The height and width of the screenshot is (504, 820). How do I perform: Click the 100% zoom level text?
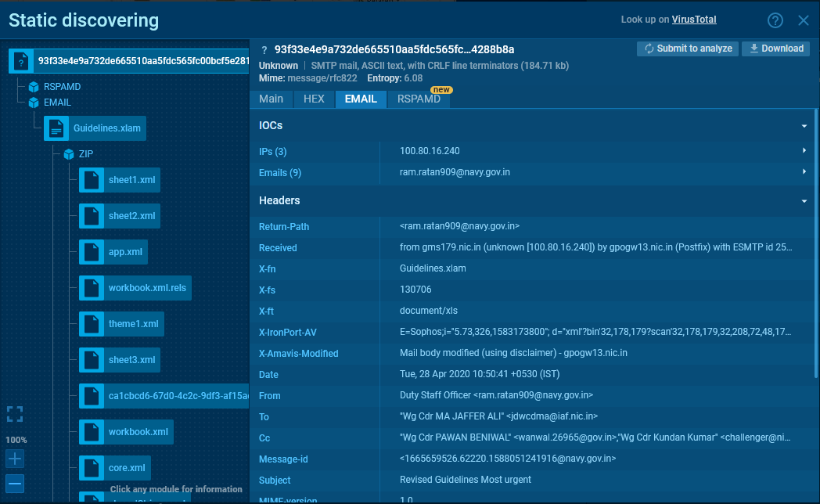click(x=16, y=440)
